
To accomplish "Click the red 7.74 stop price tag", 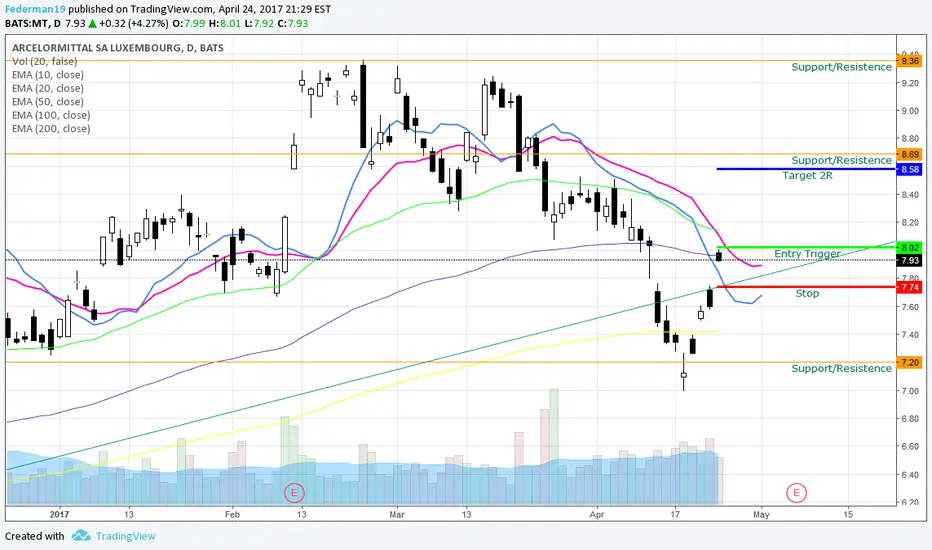I will coord(909,287).
